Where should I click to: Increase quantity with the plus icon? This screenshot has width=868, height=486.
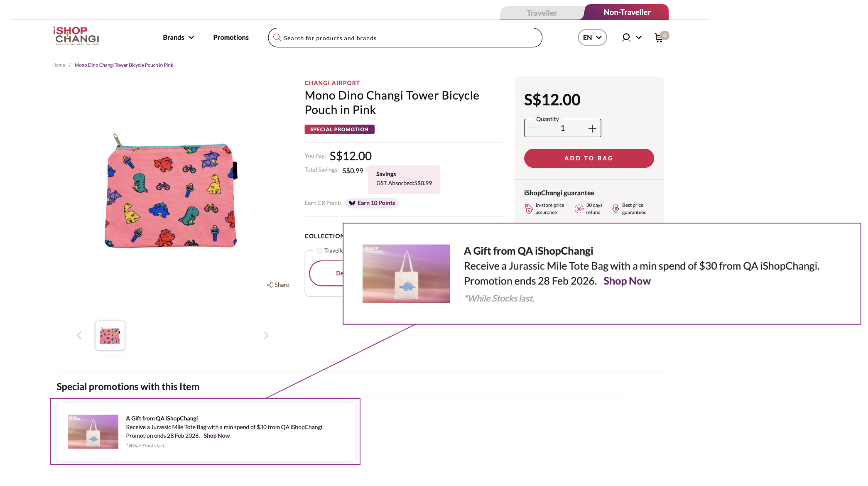coord(592,129)
